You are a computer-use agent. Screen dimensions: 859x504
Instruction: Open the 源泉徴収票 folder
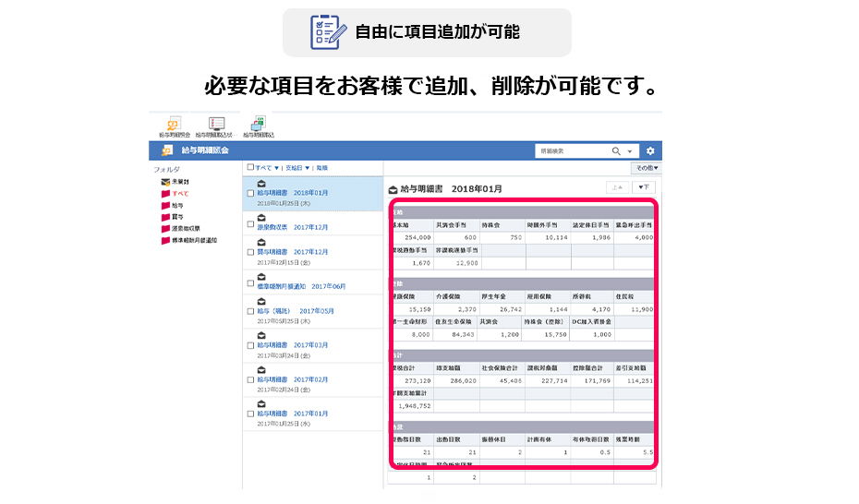click(x=180, y=229)
